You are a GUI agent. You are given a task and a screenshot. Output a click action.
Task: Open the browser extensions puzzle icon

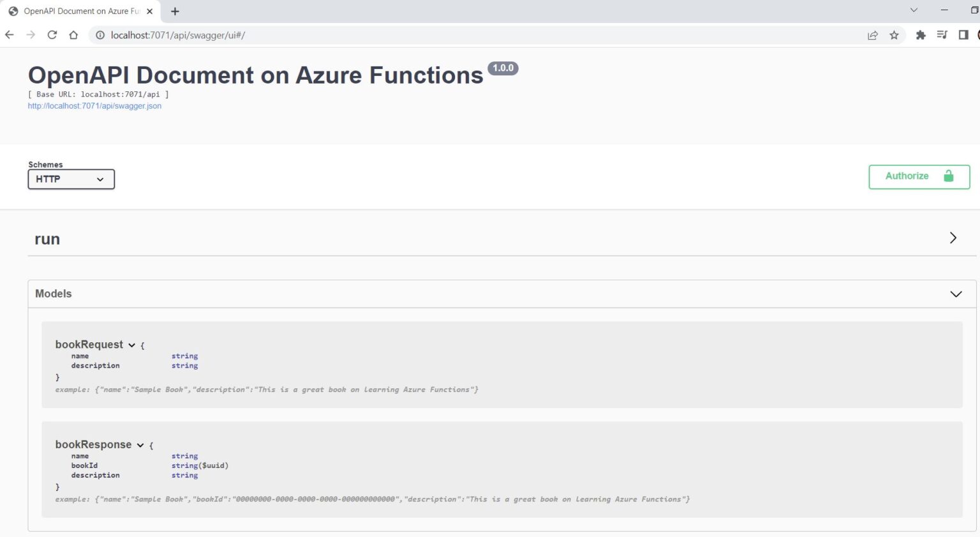pyautogui.click(x=921, y=35)
